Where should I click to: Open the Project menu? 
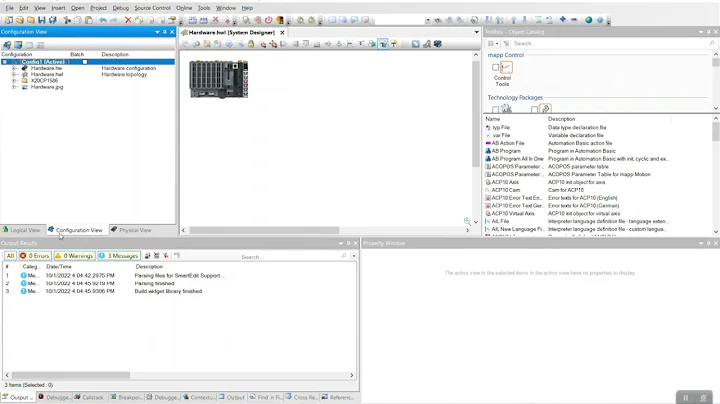pyautogui.click(x=98, y=8)
